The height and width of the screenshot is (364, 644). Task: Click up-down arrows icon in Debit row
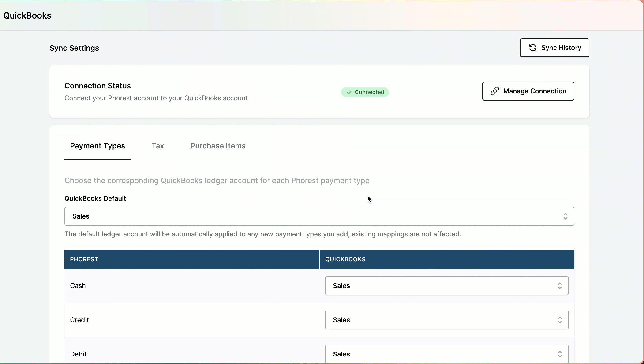pos(560,354)
